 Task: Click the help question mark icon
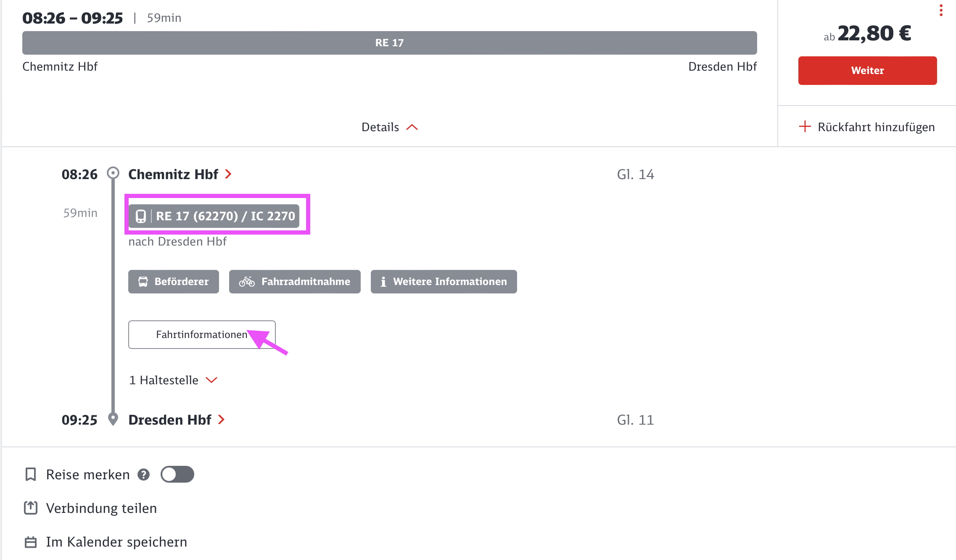[144, 475]
